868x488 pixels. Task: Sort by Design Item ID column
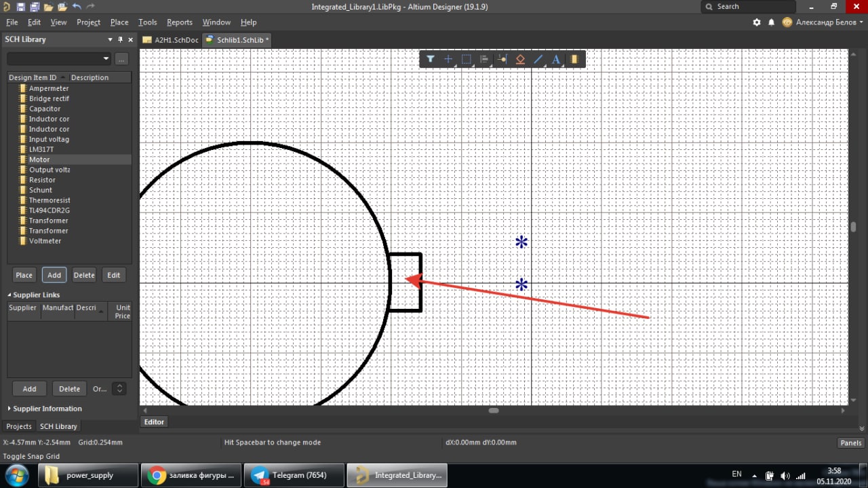coord(37,77)
